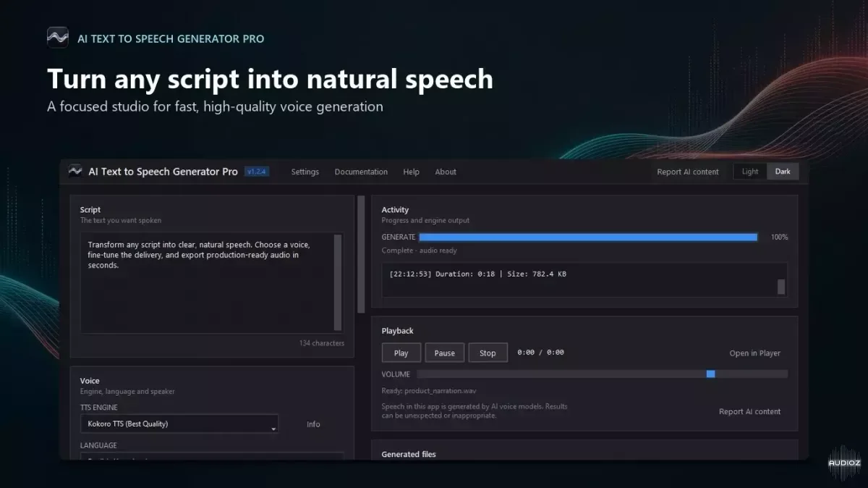Viewport: 868px width, 488px height.
Task: Click the app waveform logo in title bar
Action: point(75,172)
